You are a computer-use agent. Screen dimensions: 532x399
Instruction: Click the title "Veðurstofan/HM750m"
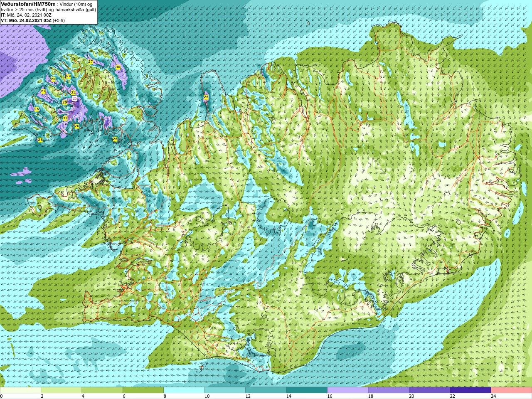pyautogui.click(x=28, y=4)
